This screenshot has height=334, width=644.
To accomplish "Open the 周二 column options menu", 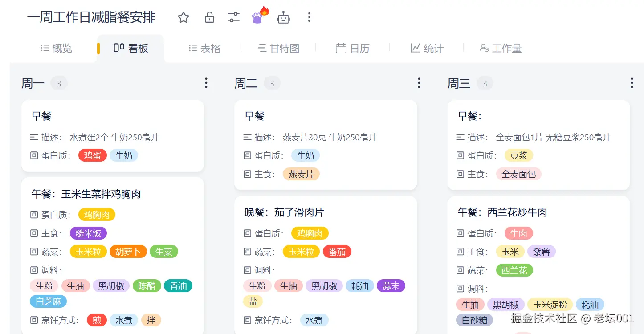I will 419,83.
